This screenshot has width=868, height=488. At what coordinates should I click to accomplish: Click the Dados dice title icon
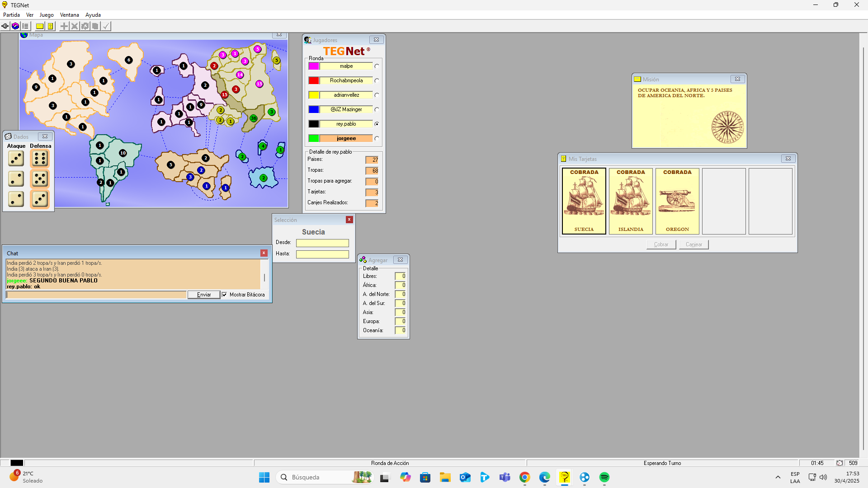8,136
